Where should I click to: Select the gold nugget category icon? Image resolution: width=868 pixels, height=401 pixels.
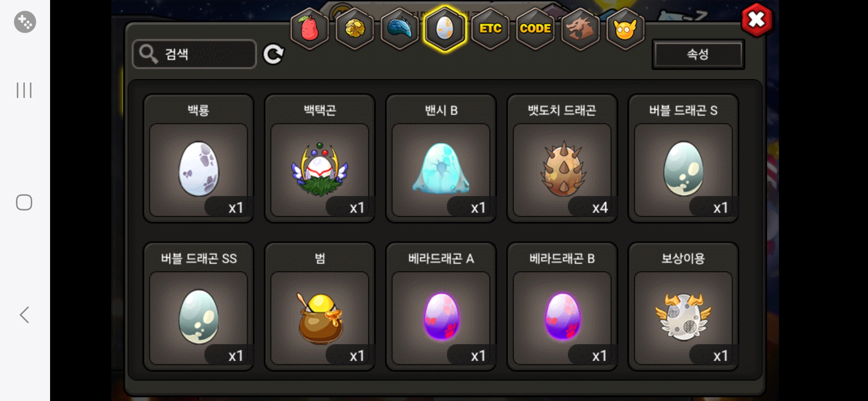(355, 29)
